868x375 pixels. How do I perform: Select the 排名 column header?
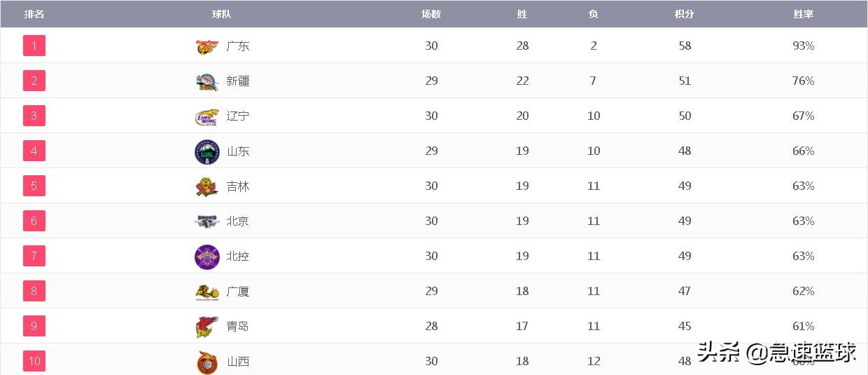point(34,14)
